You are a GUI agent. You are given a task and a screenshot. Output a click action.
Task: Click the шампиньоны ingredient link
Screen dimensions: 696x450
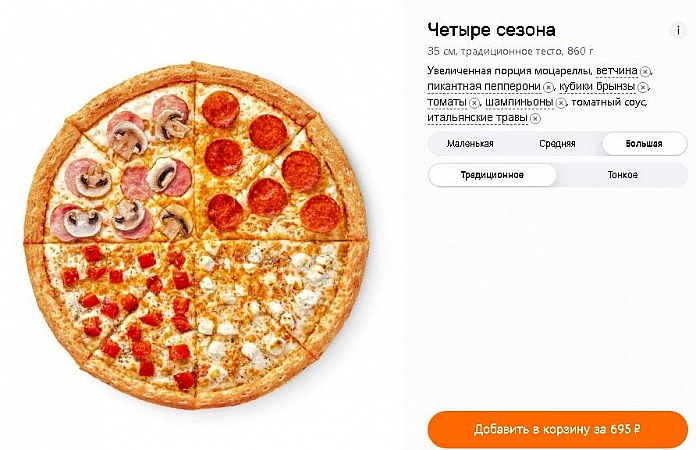click(x=519, y=102)
